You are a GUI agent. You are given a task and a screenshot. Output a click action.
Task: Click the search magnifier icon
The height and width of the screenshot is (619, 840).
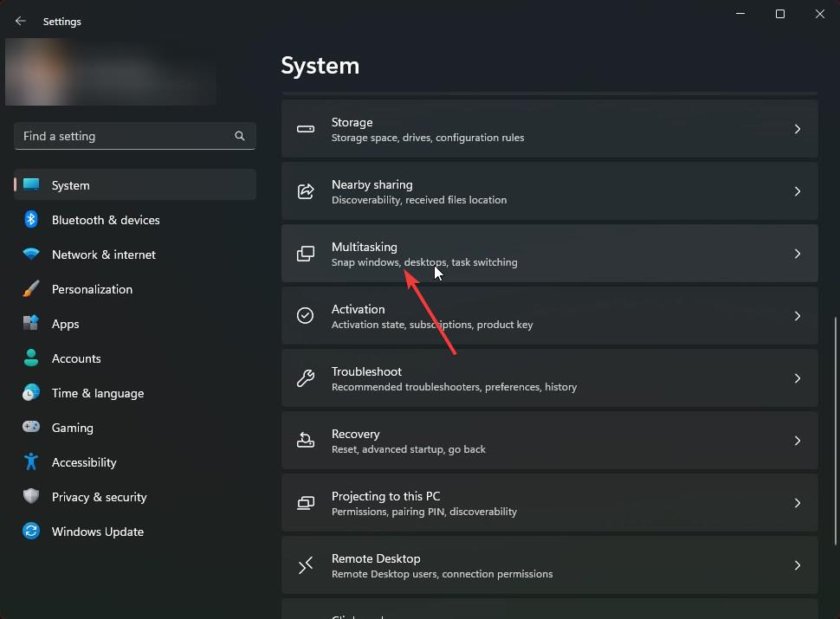pyautogui.click(x=240, y=136)
